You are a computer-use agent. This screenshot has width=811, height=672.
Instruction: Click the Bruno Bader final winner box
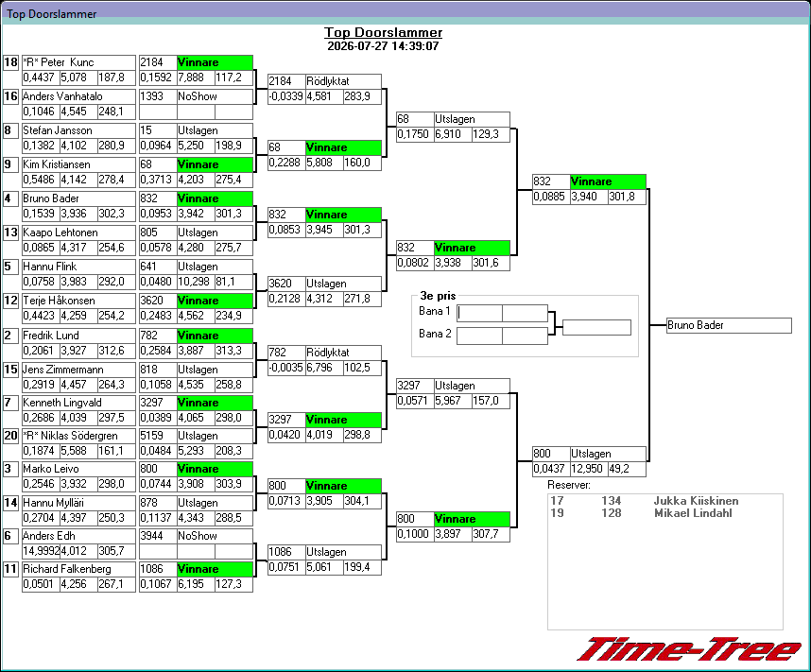[x=730, y=325]
